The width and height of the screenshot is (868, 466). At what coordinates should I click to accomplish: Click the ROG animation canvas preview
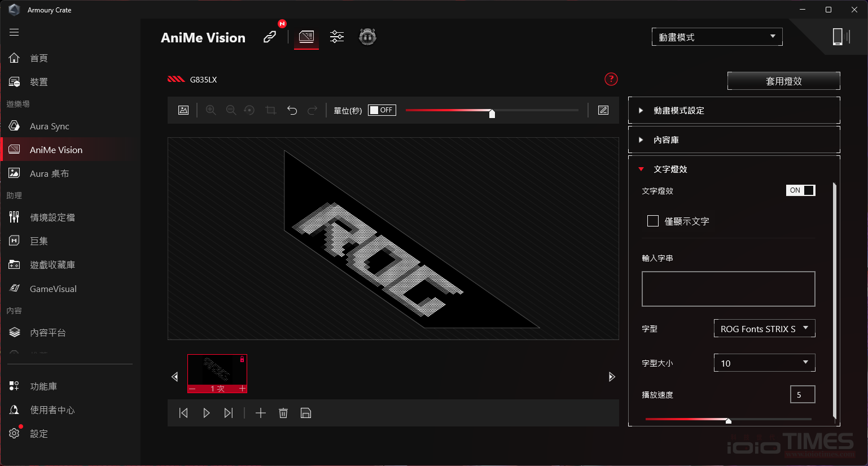(393, 238)
